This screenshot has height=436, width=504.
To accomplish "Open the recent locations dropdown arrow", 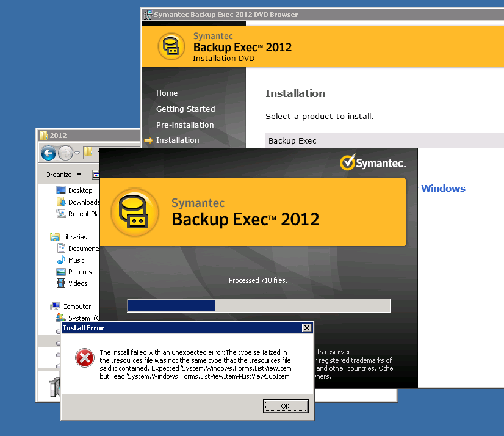I will (x=77, y=153).
